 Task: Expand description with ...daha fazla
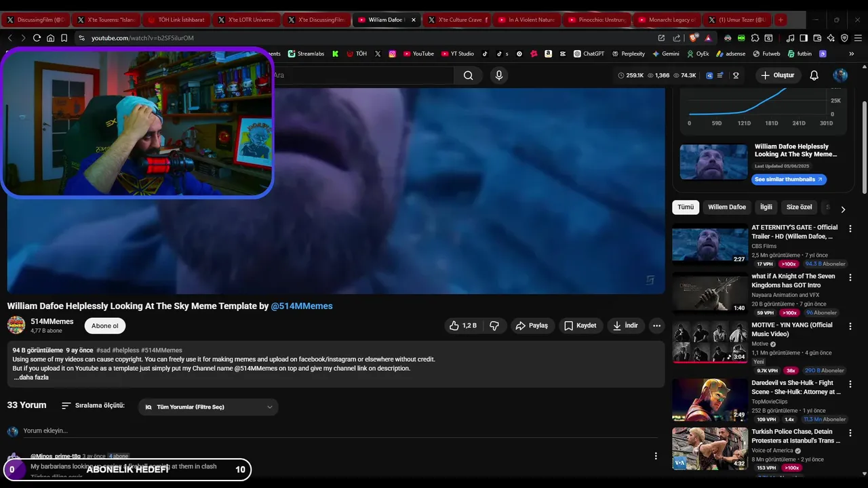(31, 378)
